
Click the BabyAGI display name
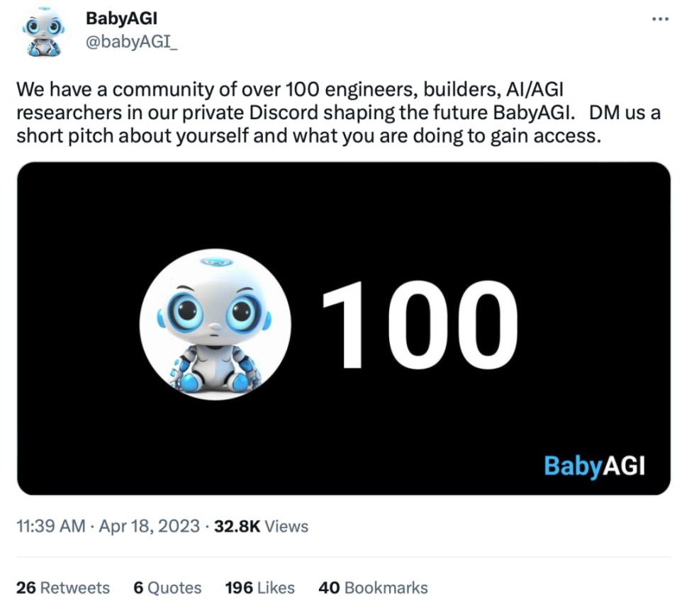(x=121, y=18)
